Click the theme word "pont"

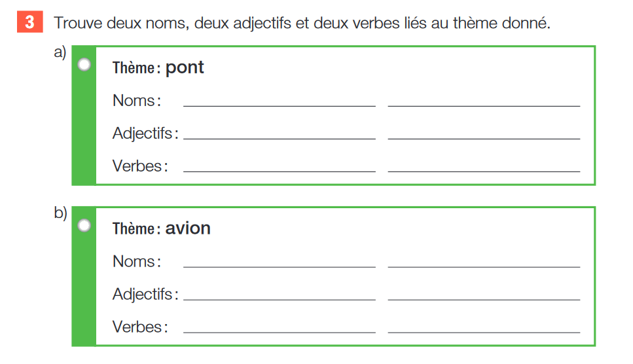coord(185,68)
